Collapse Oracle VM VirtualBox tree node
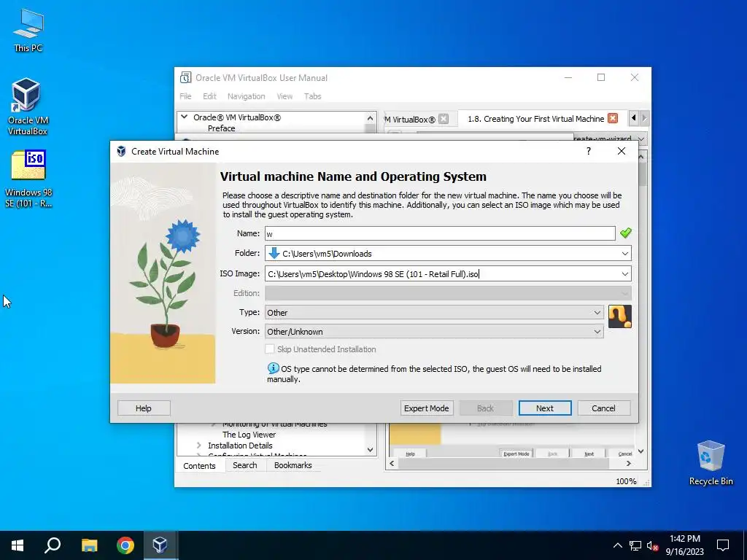 click(185, 117)
